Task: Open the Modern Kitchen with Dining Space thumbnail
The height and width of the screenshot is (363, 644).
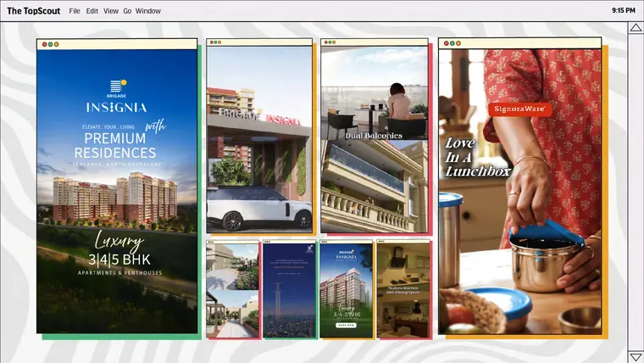Action: [403, 291]
